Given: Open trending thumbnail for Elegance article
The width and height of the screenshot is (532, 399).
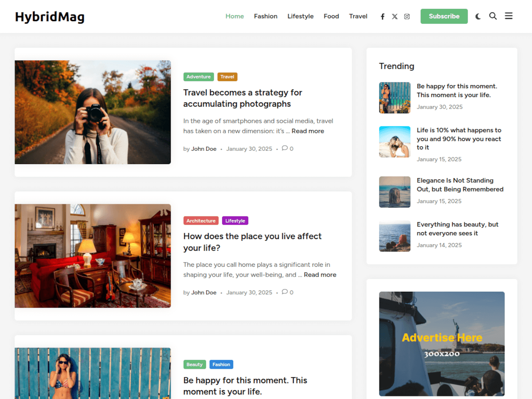Looking at the screenshot, I should 395,192.
